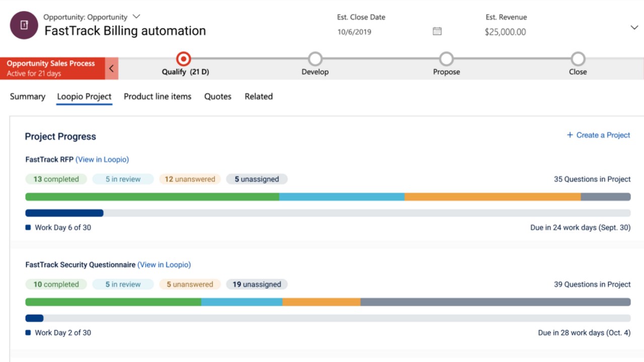Image resolution: width=644 pixels, height=362 pixels.
Task: Open the Est. Close Date calendar picker
Action: (437, 31)
